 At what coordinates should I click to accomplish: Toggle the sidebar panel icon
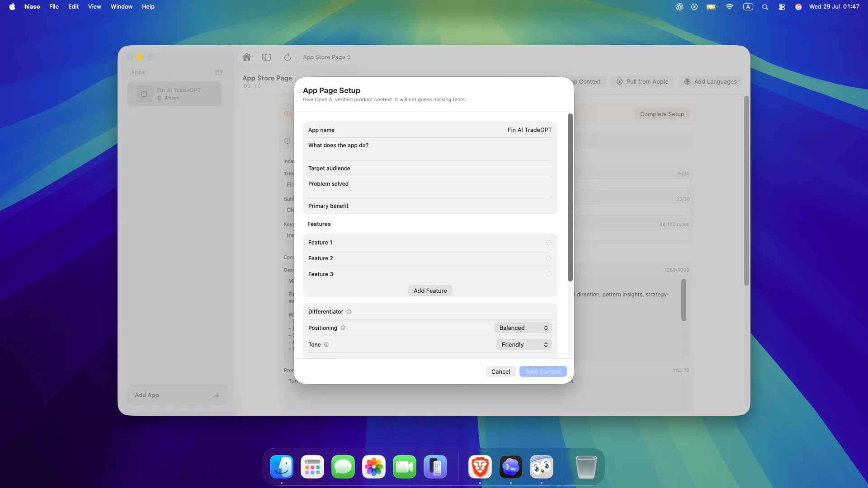267,57
